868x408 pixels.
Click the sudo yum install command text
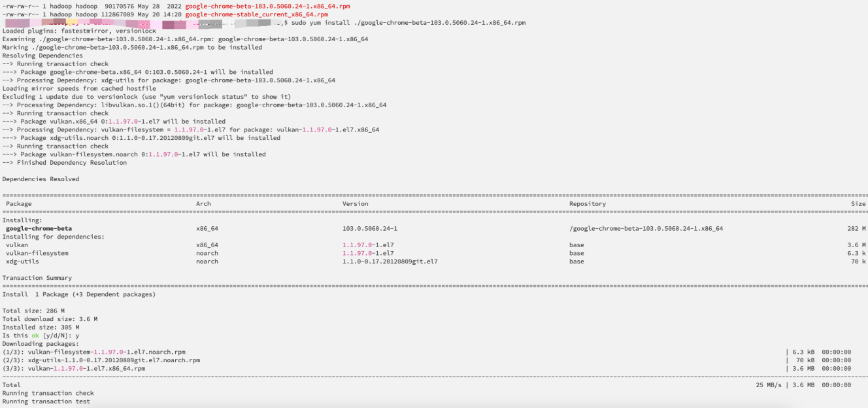click(x=408, y=23)
